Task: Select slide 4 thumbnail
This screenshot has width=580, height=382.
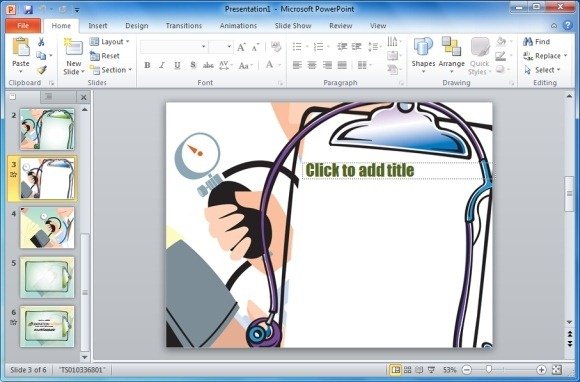Action: (47, 227)
